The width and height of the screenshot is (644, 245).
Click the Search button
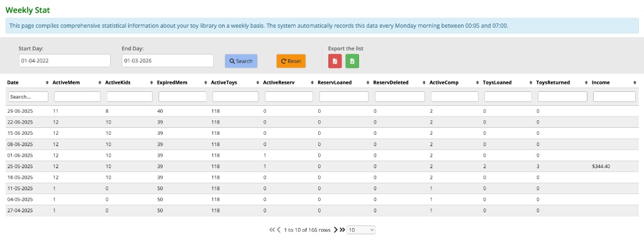[241, 61]
